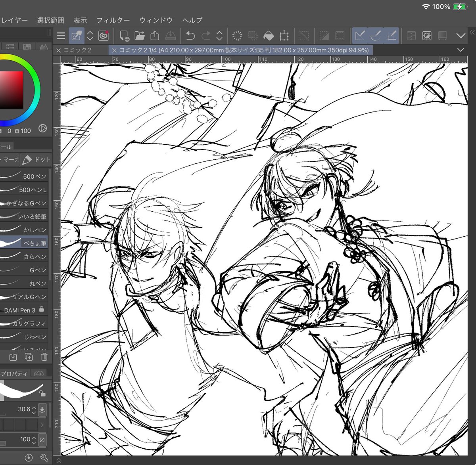476x465 pixels.
Task: Open the up-down arrows beside the CLIP STUDIO icon
Action: coord(90,36)
